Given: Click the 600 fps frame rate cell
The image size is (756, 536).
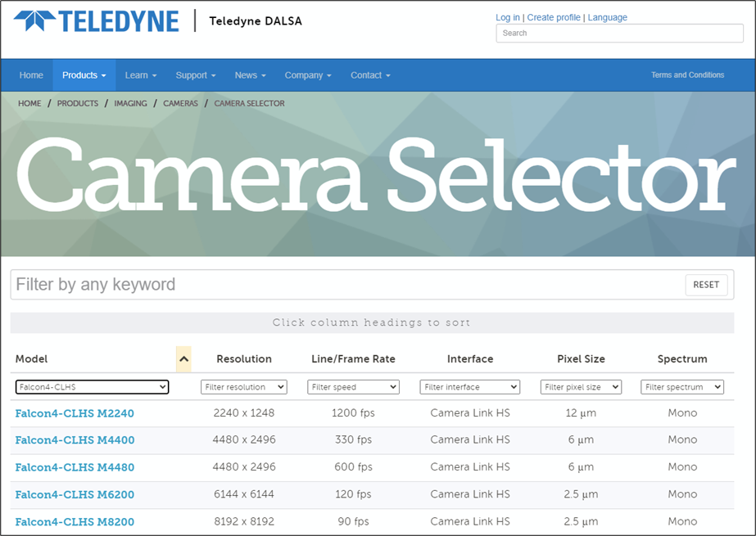Looking at the screenshot, I should 353,466.
